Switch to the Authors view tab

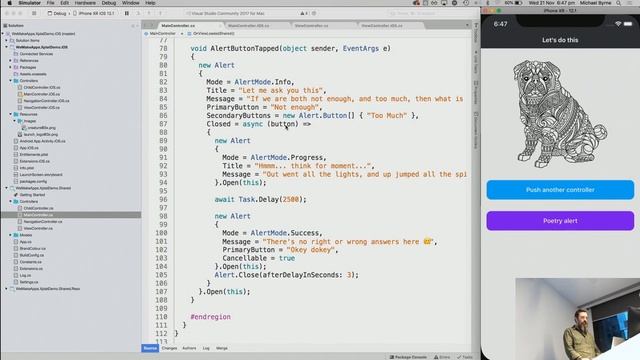coord(189,348)
